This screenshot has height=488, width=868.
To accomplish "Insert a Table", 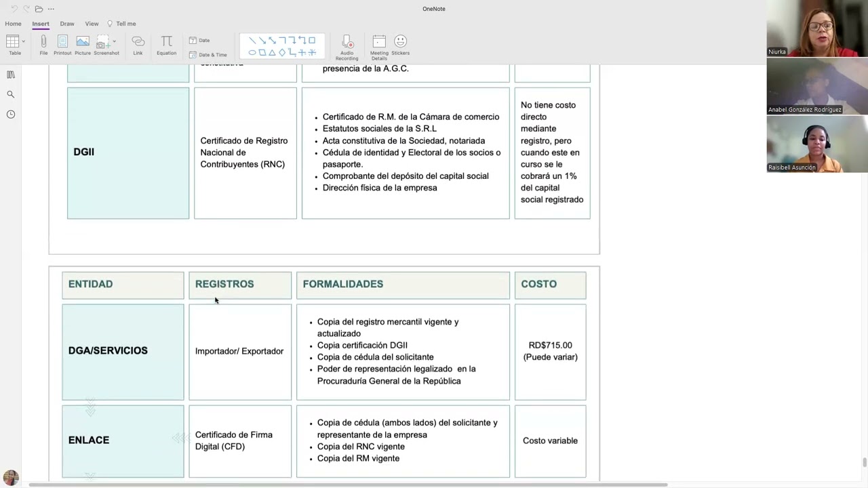I will 13,45.
